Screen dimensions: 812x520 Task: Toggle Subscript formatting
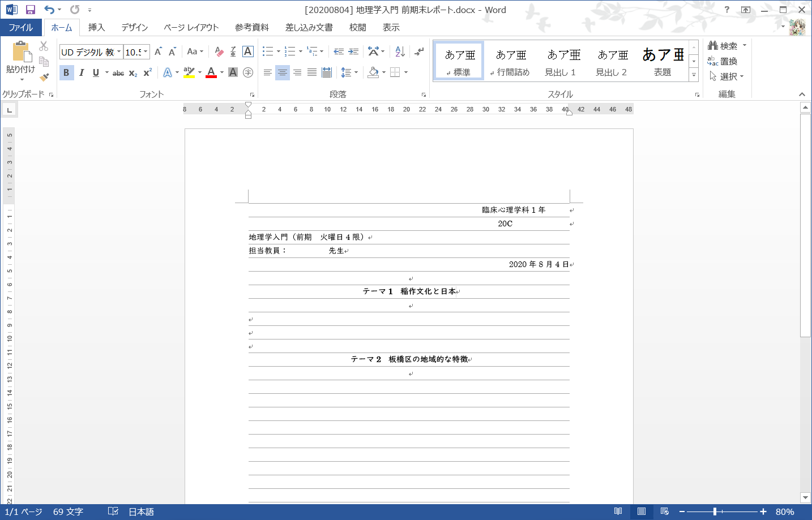(133, 73)
